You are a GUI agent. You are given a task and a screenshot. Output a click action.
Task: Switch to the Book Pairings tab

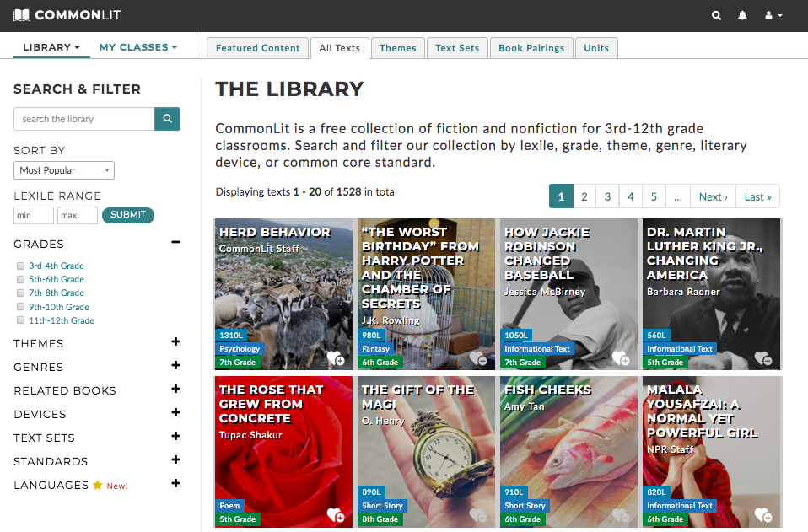[531, 48]
